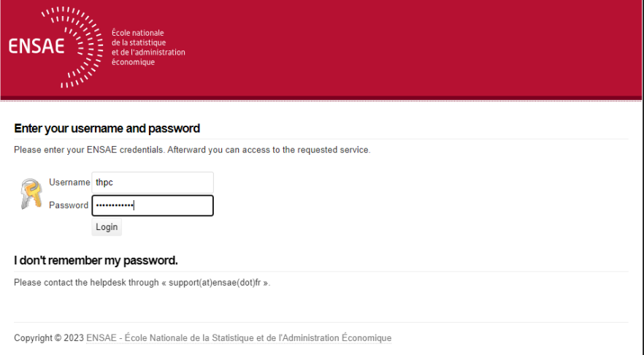This screenshot has height=355, width=644.
Task: Click the "École nationale de la statistique" header tagline
Action: [x=147, y=47]
